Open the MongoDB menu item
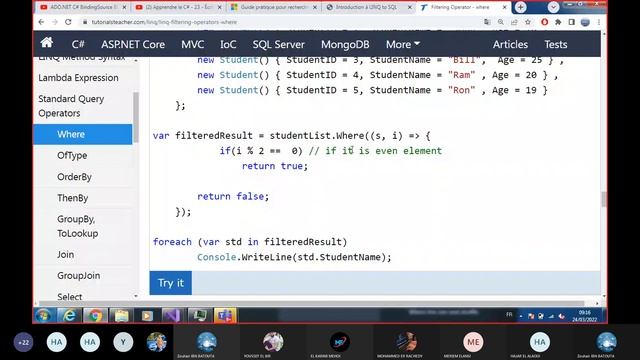 (345, 44)
